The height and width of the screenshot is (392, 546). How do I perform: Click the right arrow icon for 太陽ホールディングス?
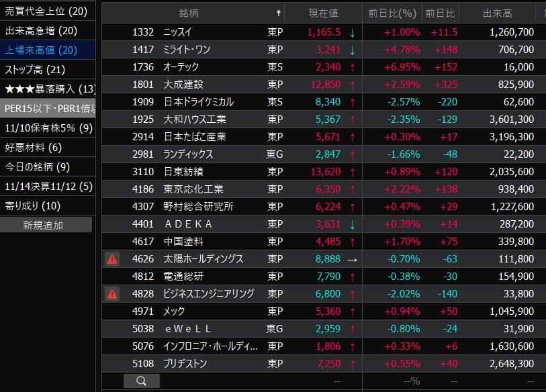(352, 259)
